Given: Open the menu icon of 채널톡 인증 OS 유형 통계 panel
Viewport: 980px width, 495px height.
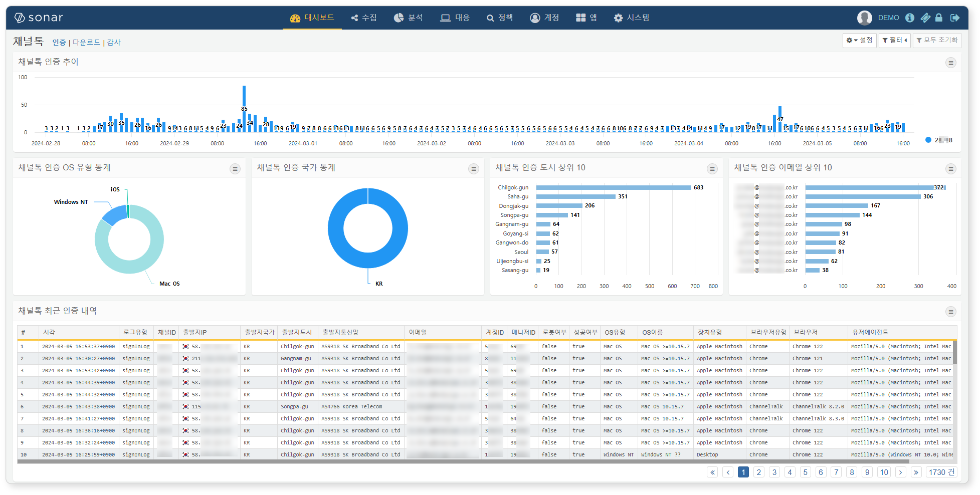Looking at the screenshot, I should pos(235,169).
